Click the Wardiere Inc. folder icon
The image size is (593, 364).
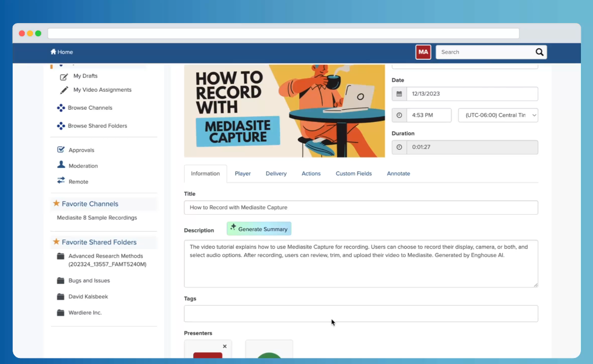pos(60,312)
